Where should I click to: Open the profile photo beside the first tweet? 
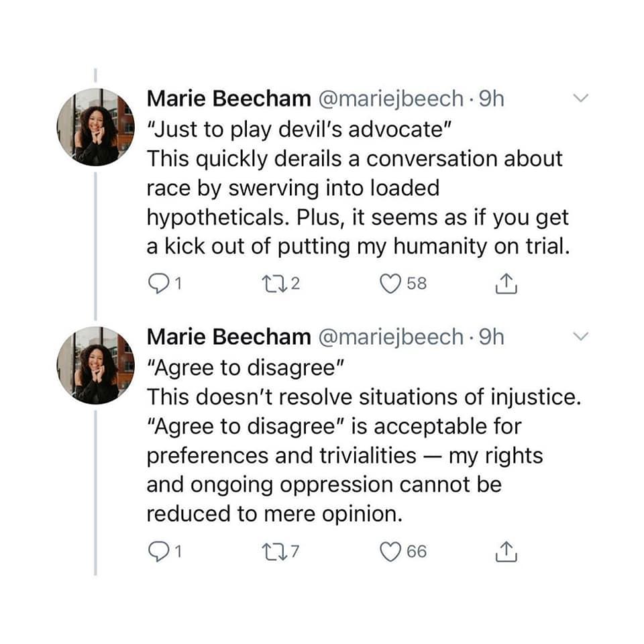click(x=96, y=127)
